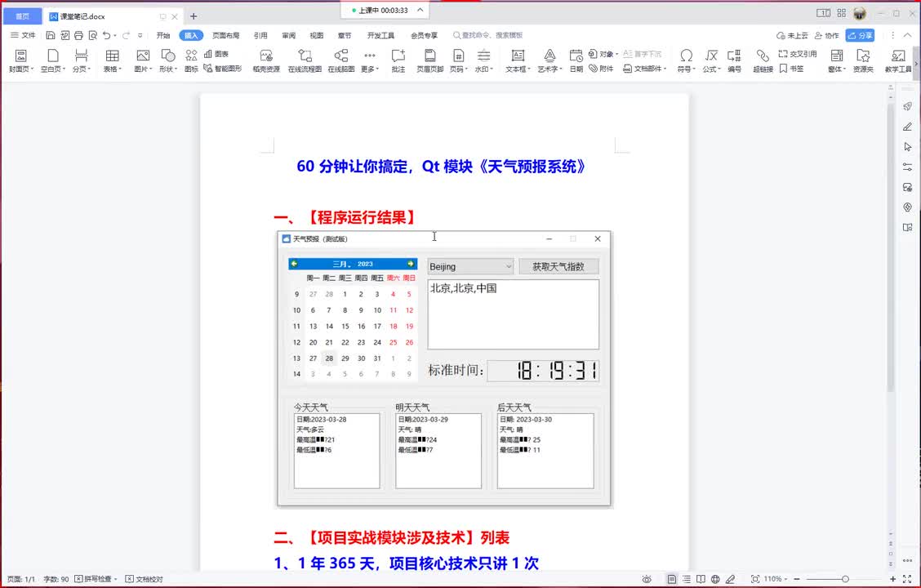Open the 文件 file menu
The height and width of the screenshot is (588, 921).
coord(24,35)
